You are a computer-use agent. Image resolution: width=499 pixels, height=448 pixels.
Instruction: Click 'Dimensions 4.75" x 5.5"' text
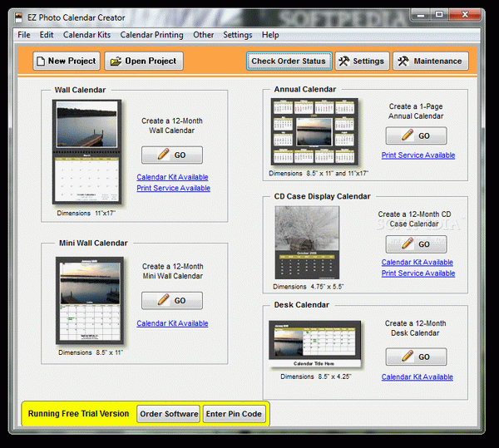point(309,287)
